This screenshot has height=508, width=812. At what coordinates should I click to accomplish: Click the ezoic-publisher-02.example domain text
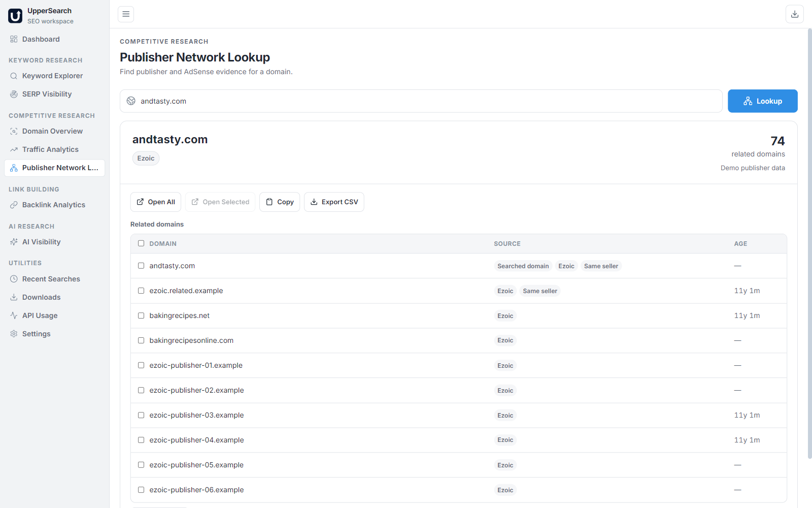196,390
